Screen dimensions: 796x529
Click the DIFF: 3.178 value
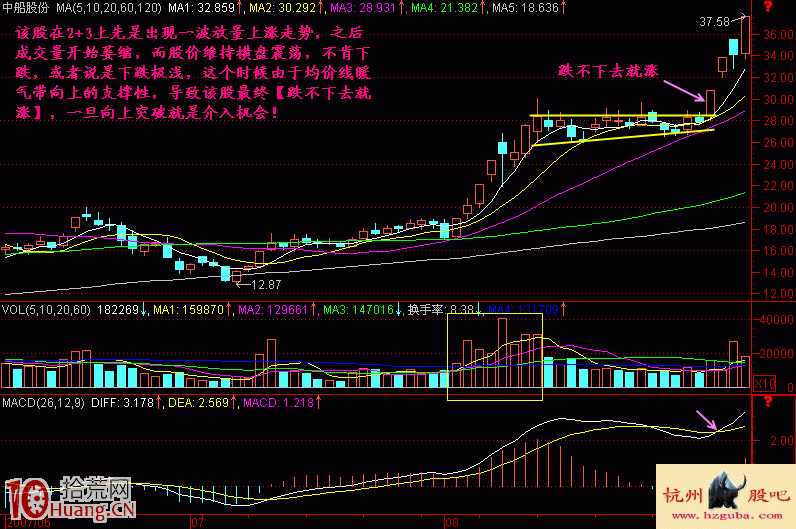[122, 403]
